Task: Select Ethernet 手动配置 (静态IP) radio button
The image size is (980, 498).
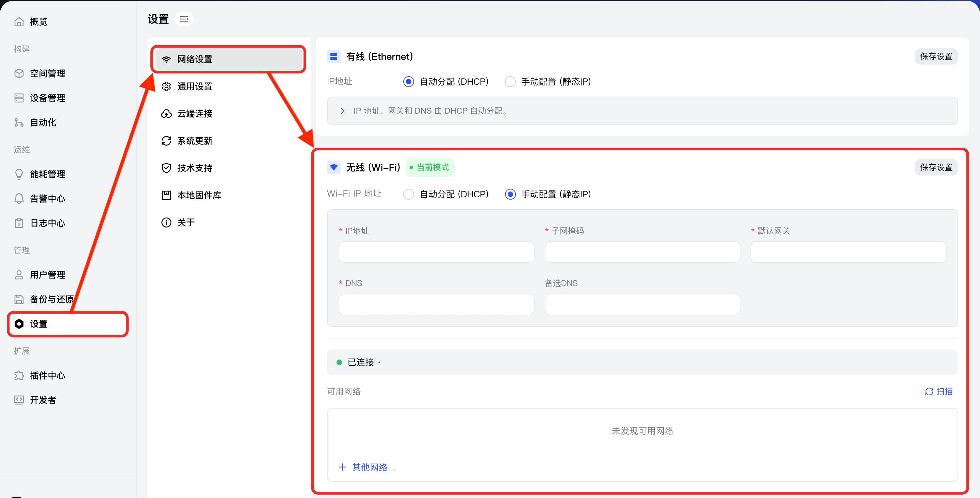Action: pyautogui.click(x=510, y=82)
